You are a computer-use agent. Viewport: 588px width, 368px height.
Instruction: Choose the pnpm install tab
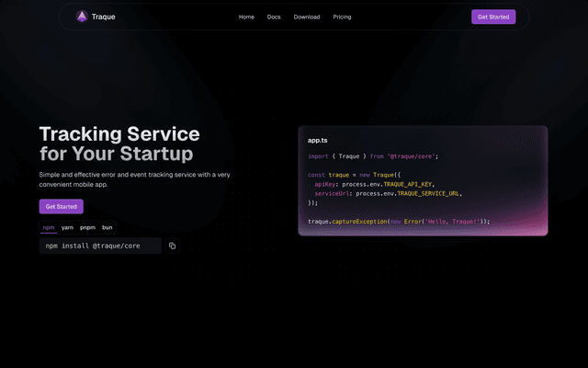87,226
